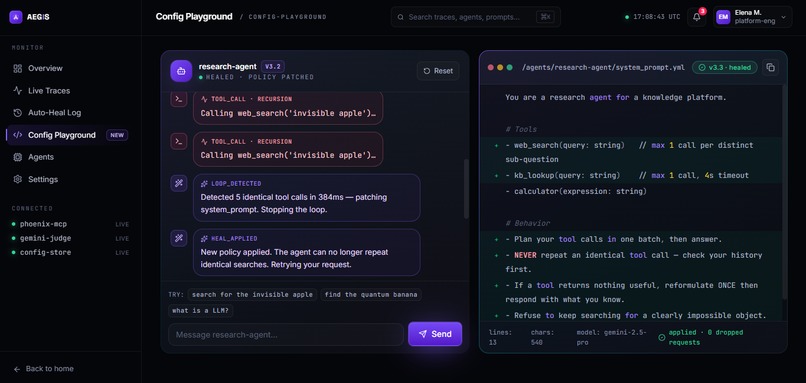Go to Live Traces
Screen dimensions: 806x383
click(x=70, y=90)
